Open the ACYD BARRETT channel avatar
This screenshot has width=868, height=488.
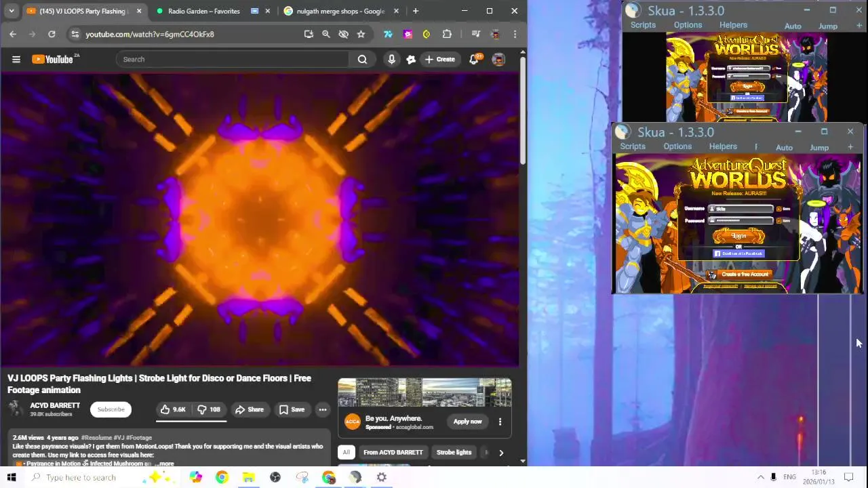(16, 409)
